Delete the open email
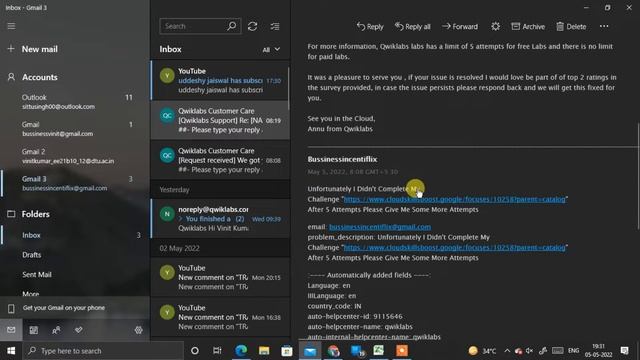The image size is (640, 360). [571, 27]
